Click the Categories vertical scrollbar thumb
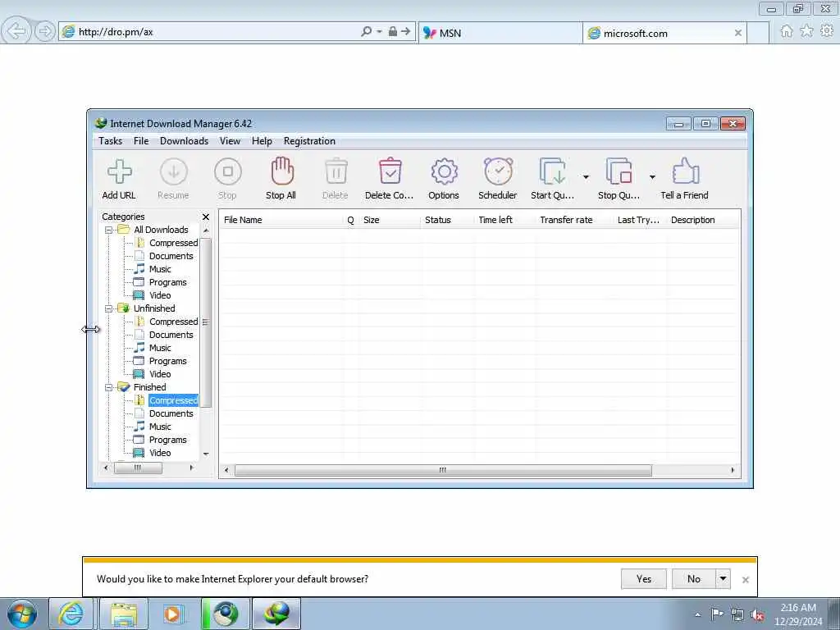 pyautogui.click(x=206, y=322)
